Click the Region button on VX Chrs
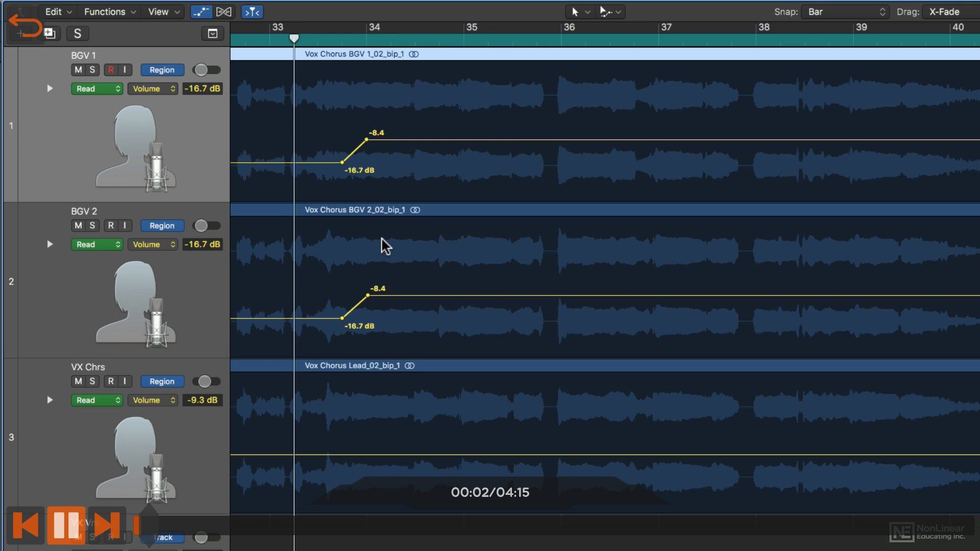 click(x=162, y=382)
